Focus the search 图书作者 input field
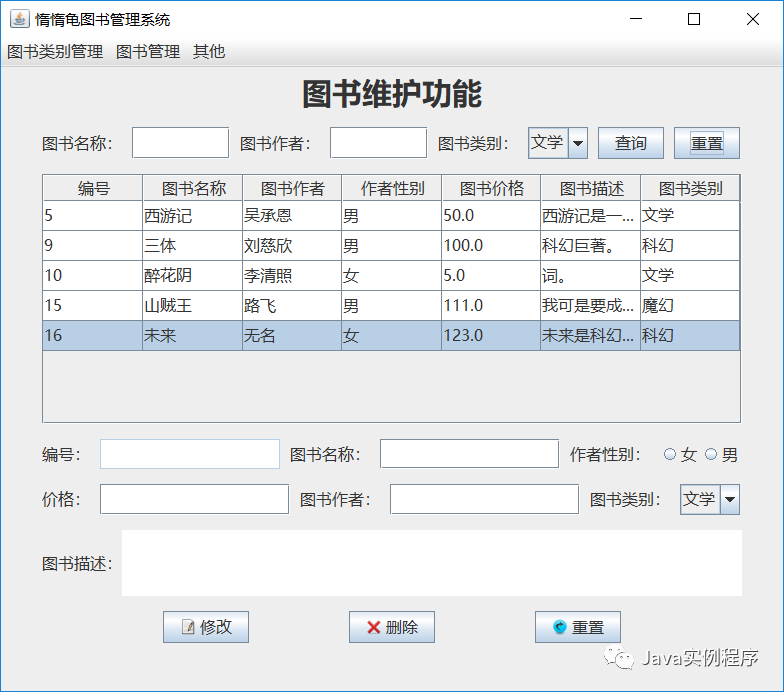This screenshot has width=784, height=692. click(378, 143)
